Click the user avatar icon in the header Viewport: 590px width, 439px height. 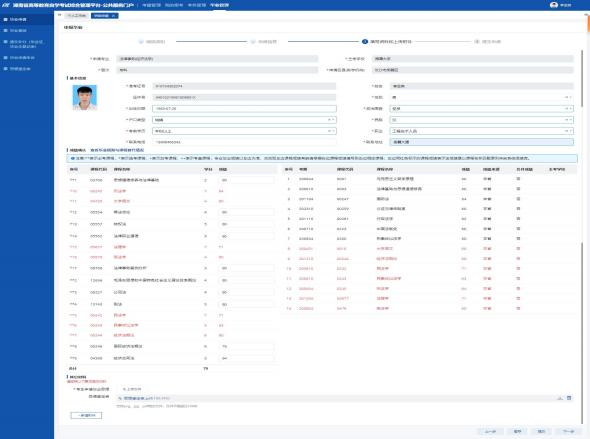click(554, 5)
